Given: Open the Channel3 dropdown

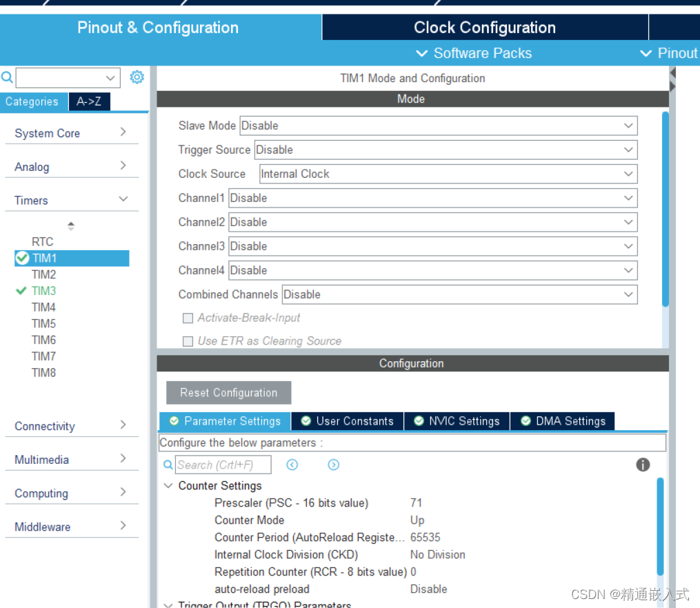Looking at the screenshot, I should click(432, 246).
